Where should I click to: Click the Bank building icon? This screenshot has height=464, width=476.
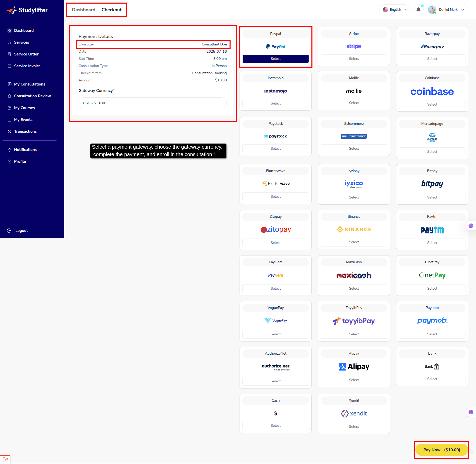click(436, 366)
